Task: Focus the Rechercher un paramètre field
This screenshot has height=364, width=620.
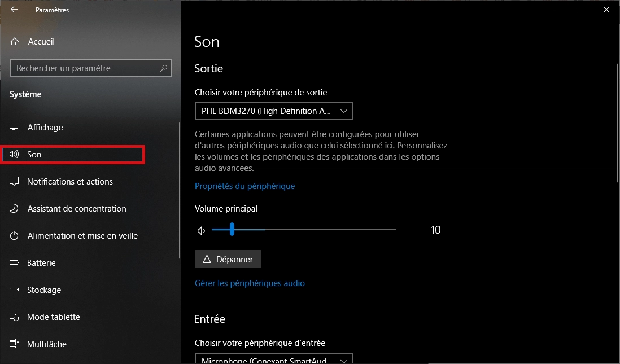Action: pyautogui.click(x=85, y=68)
